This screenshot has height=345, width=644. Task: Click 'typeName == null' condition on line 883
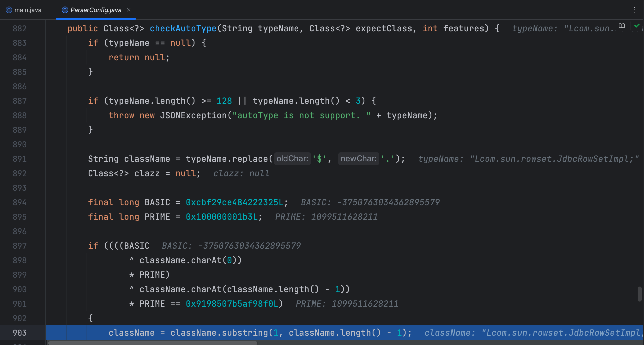pyautogui.click(x=149, y=43)
